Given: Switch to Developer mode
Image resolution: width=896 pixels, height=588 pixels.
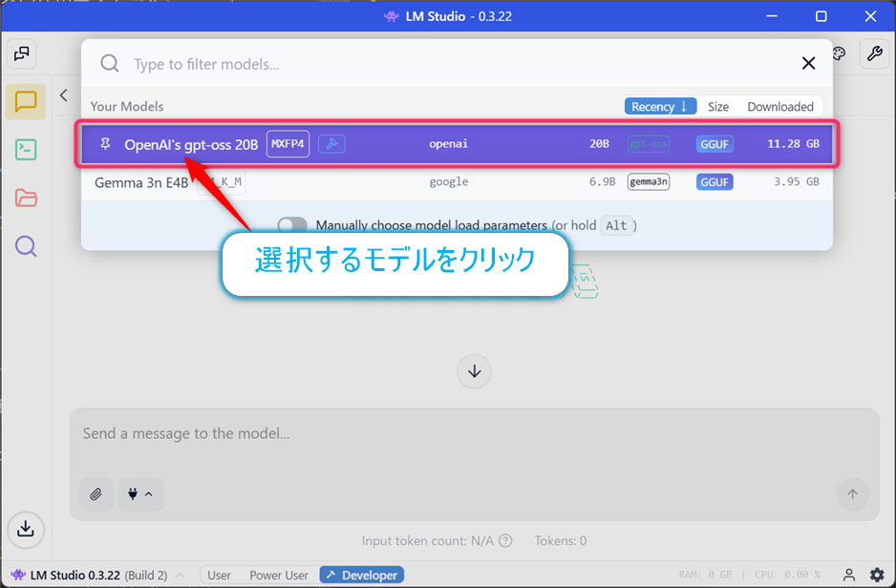Looking at the screenshot, I should click(362, 575).
